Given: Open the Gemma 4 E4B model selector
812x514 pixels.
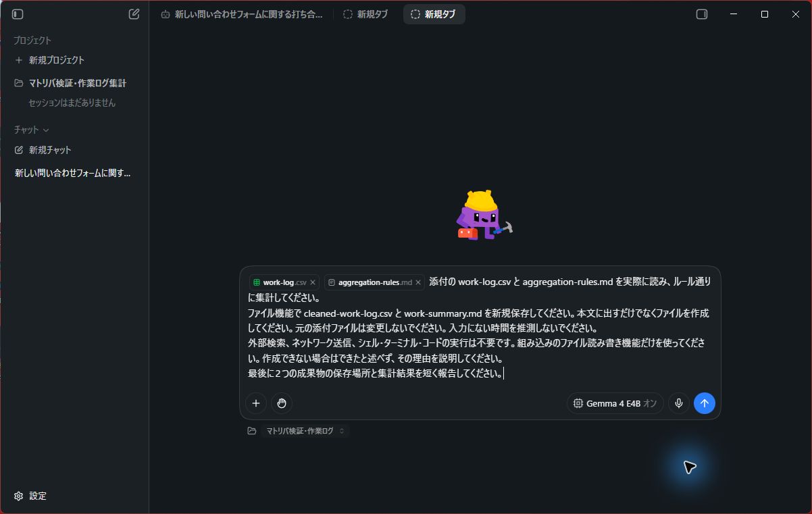Looking at the screenshot, I should (615, 403).
